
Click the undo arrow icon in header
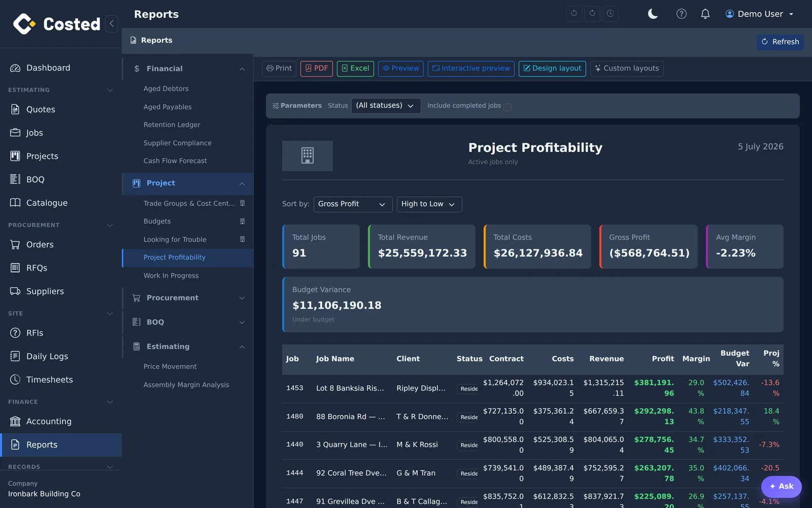[574, 14]
